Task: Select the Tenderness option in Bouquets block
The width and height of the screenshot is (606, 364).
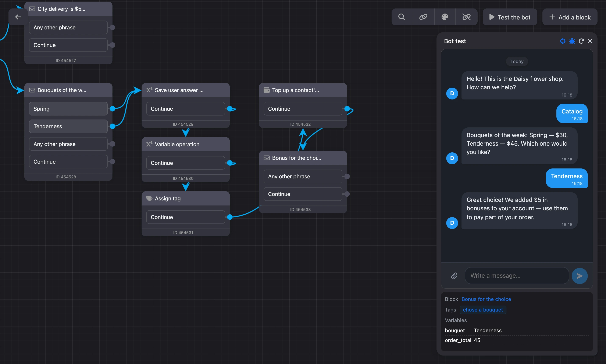Action: pyautogui.click(x=68, y=126)
